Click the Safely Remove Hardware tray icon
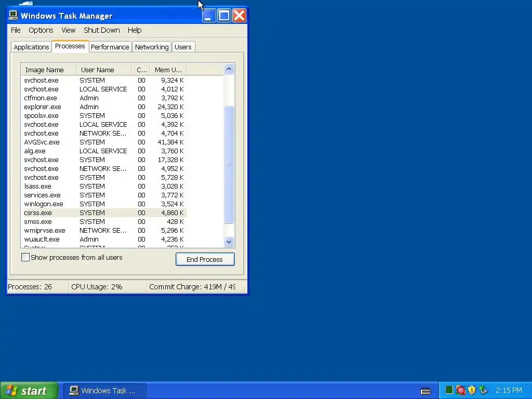 483,390
